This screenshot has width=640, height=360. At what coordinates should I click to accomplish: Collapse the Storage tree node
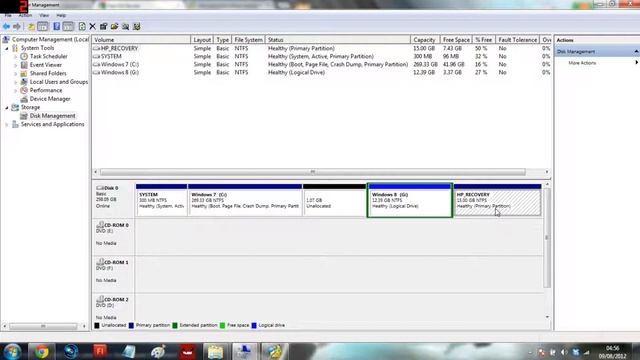click(7, 108)
